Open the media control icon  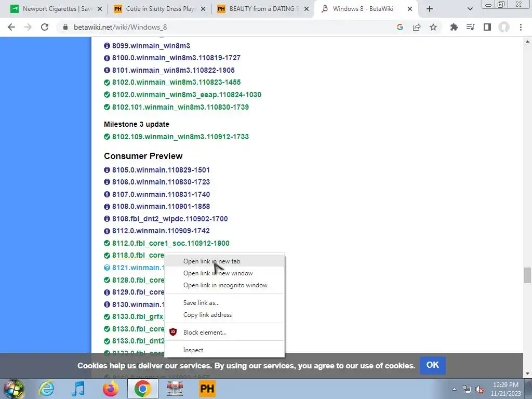click(470, 27)
